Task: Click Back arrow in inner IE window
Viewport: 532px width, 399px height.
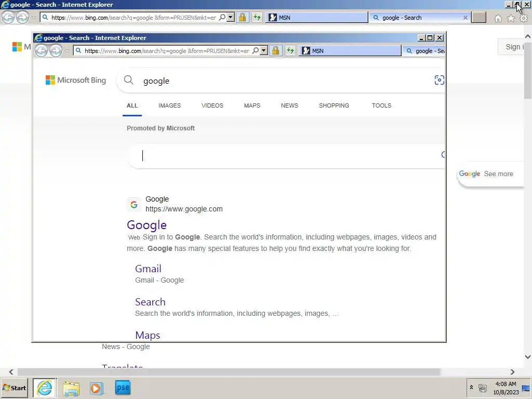Action: pos(42,50)
